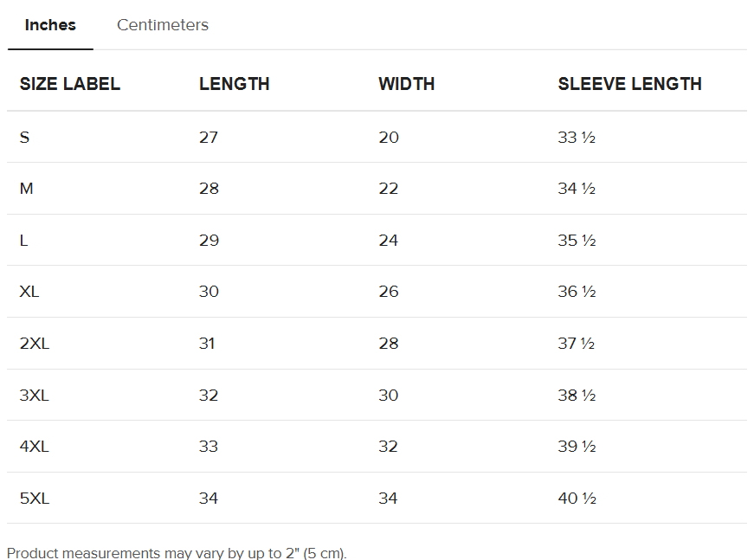
Task: Click the SIZE LABEL column header
Action: tap(70, 84)
